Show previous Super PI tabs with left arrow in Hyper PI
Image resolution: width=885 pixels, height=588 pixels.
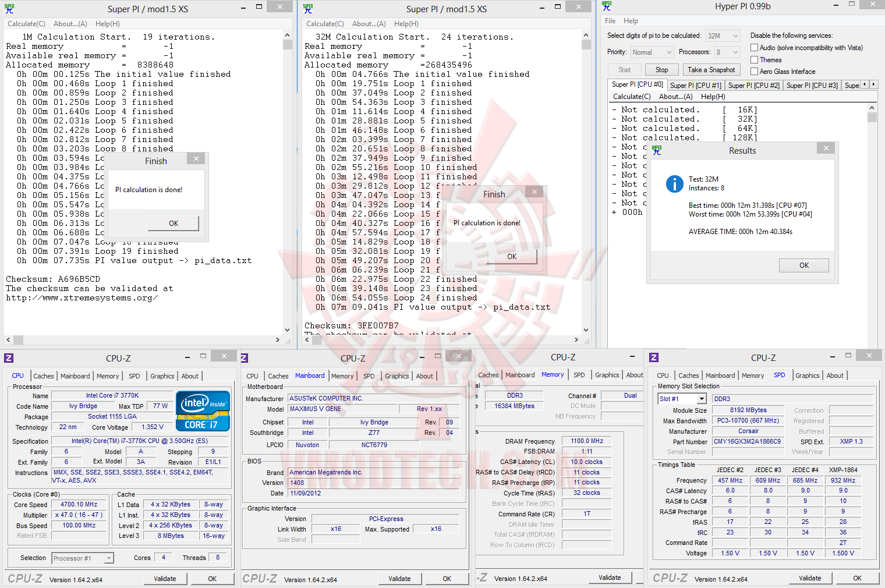pos(865,84)
